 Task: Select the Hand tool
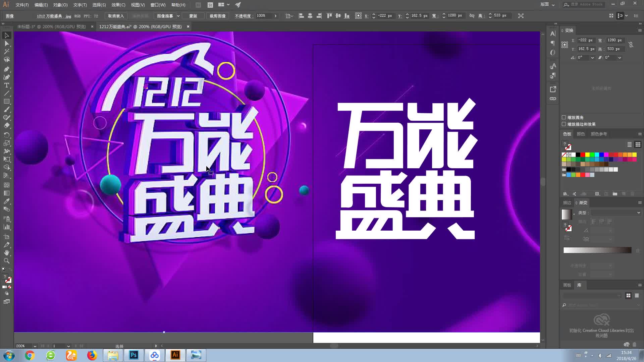[6, 253]
